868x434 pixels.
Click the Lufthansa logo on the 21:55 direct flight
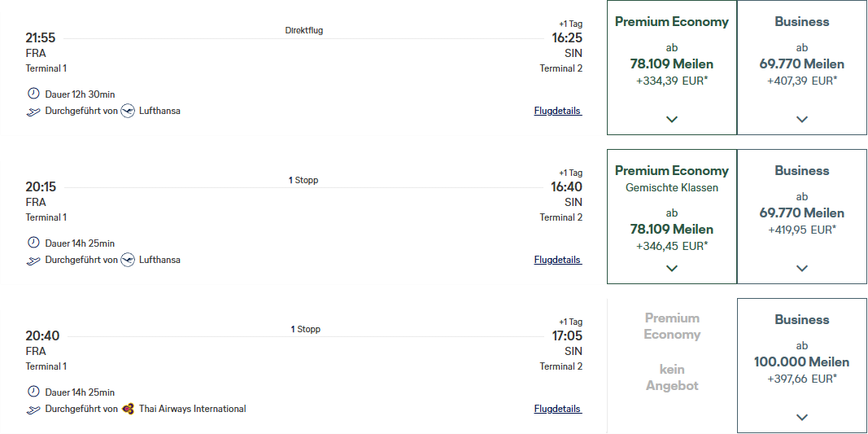pyautogui.click(x=128, y=111)
